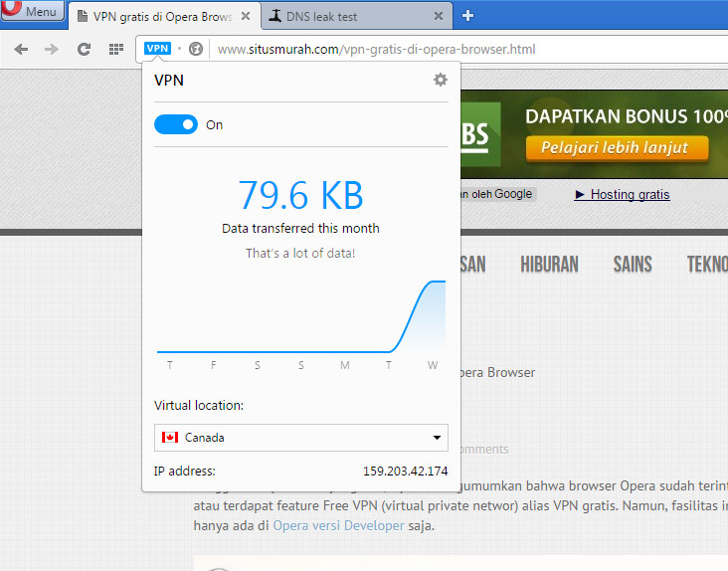The height and width of the screenshot is (571, 728).
Task: Click the DNS leak test tab favicon
Action: (274, 16)
